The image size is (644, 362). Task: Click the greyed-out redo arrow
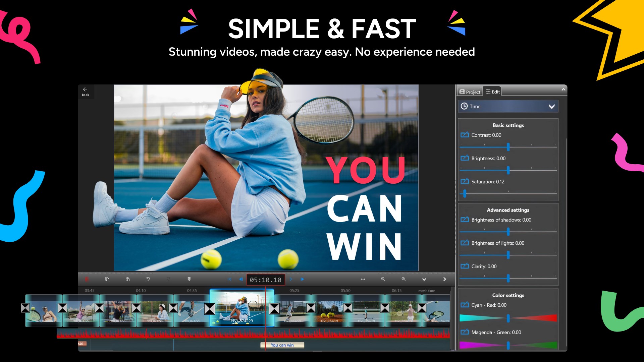point(169,279)
